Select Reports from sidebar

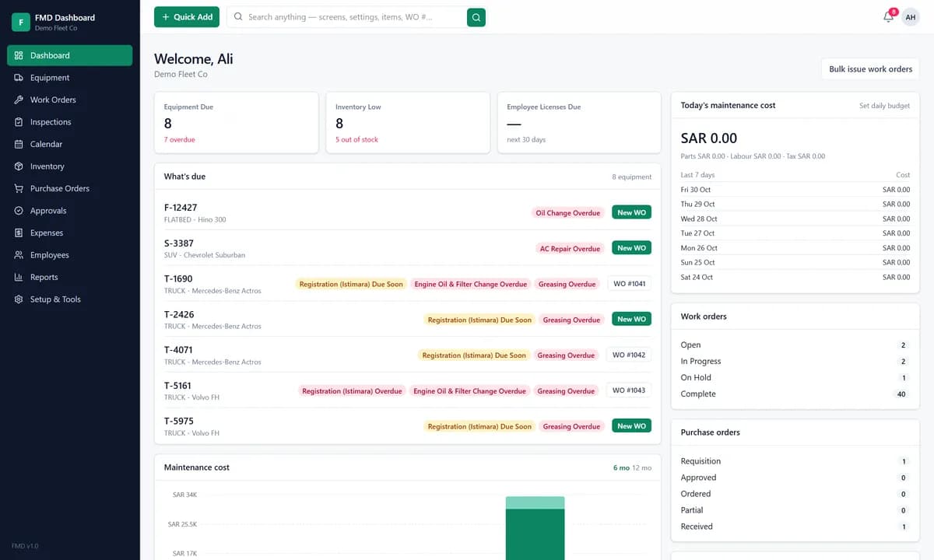(70, 277)
